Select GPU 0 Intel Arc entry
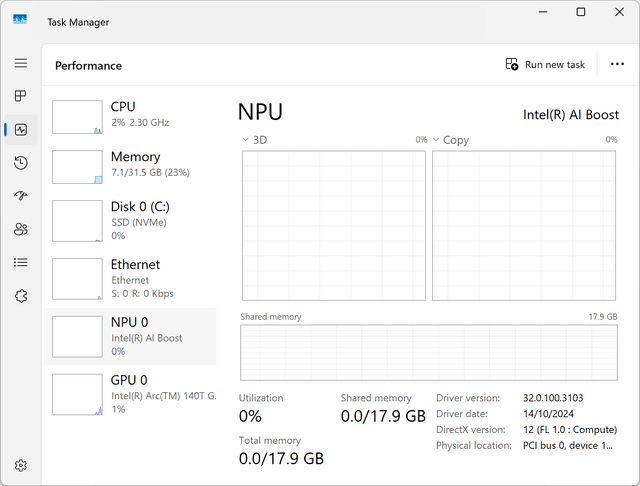The image size is (640, 486). pos(130,395)
